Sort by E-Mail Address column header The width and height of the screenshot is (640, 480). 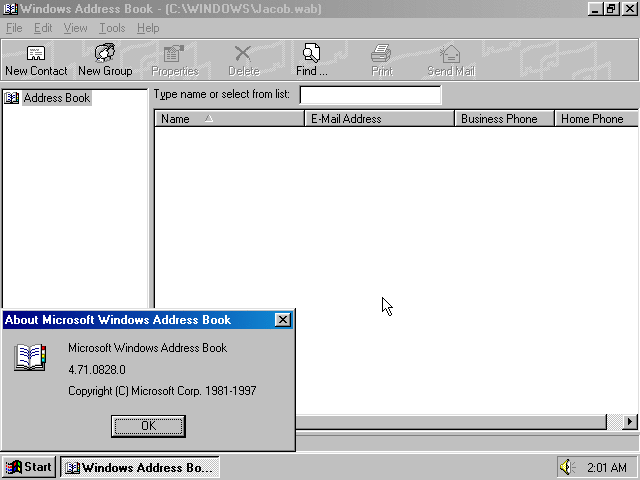point(380,119)
